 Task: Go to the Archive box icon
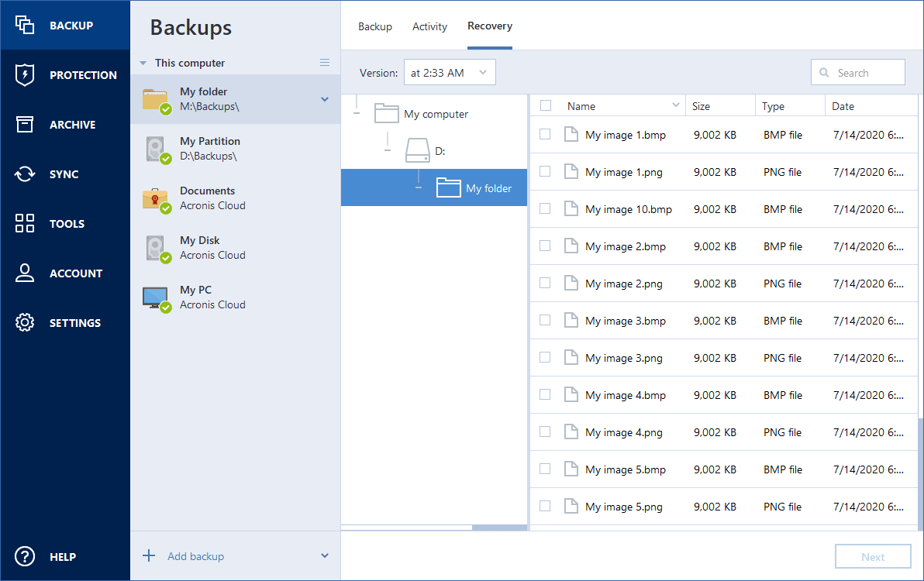[x=25, y=125]
